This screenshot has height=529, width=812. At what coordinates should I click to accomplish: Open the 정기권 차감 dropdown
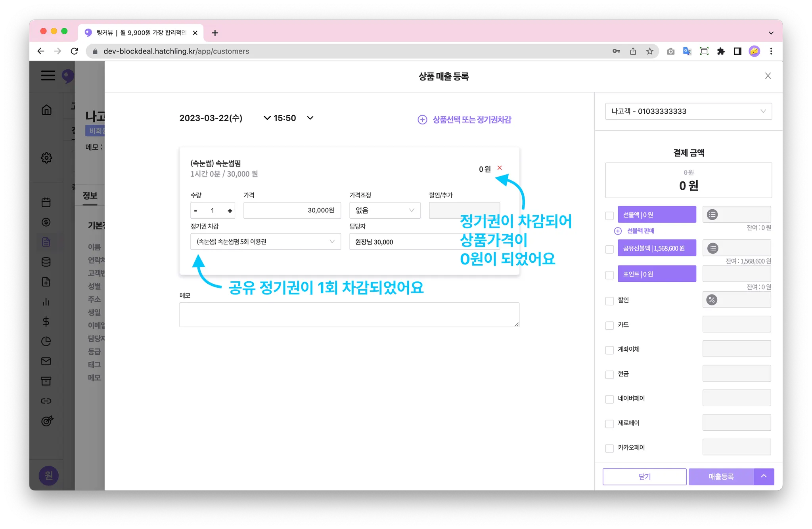coord(265,242)
